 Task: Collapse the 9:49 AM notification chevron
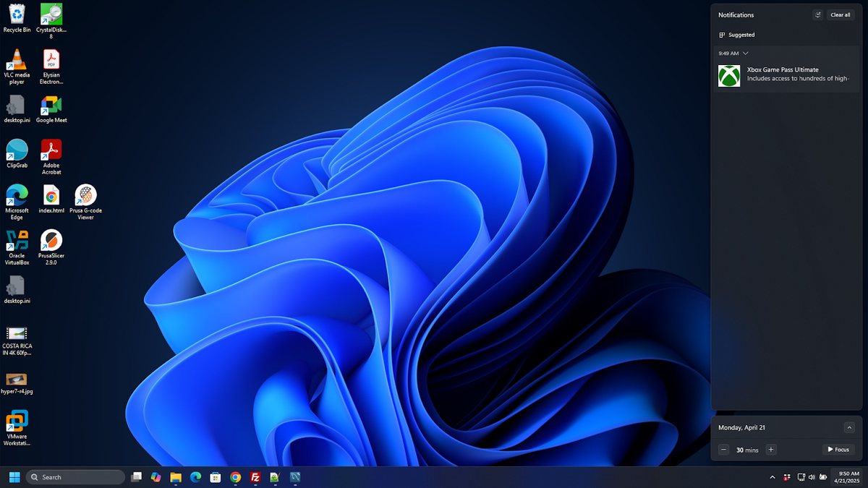coord(745,53)
